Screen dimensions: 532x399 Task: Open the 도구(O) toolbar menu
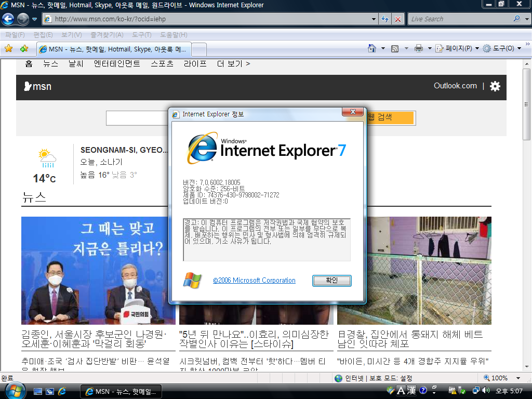[502, 48]
